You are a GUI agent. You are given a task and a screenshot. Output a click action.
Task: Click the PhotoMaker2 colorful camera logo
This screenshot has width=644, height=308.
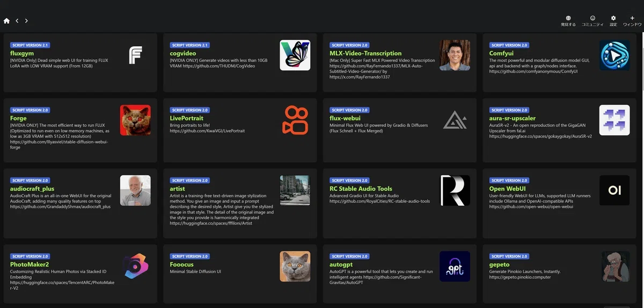(x=135, y=267)
